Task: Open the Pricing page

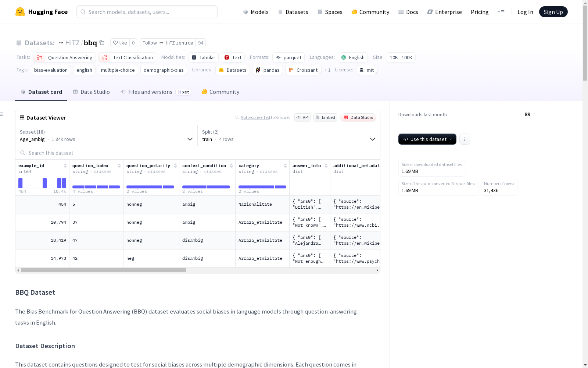Action: 480,12
